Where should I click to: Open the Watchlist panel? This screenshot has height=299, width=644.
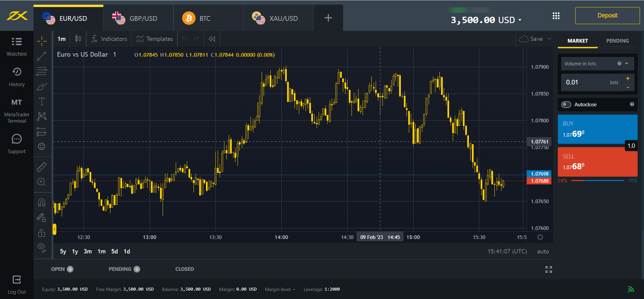[x=17, y=46]
